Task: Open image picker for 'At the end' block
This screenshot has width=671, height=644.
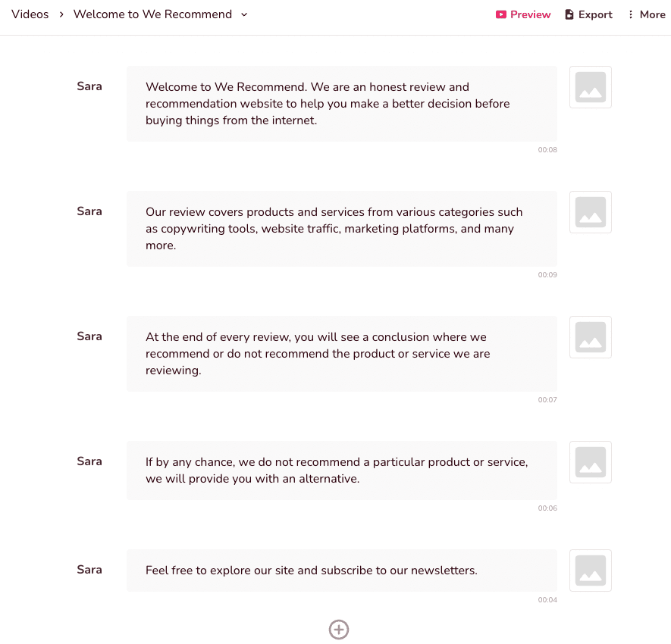Action: 590,337
